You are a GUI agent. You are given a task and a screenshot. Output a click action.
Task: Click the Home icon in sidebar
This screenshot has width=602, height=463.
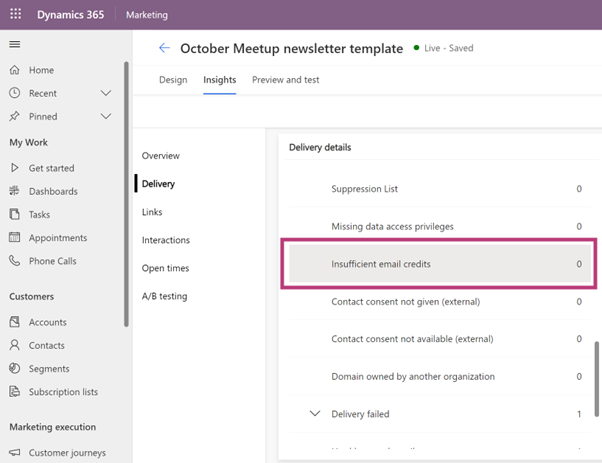(15, 70)
